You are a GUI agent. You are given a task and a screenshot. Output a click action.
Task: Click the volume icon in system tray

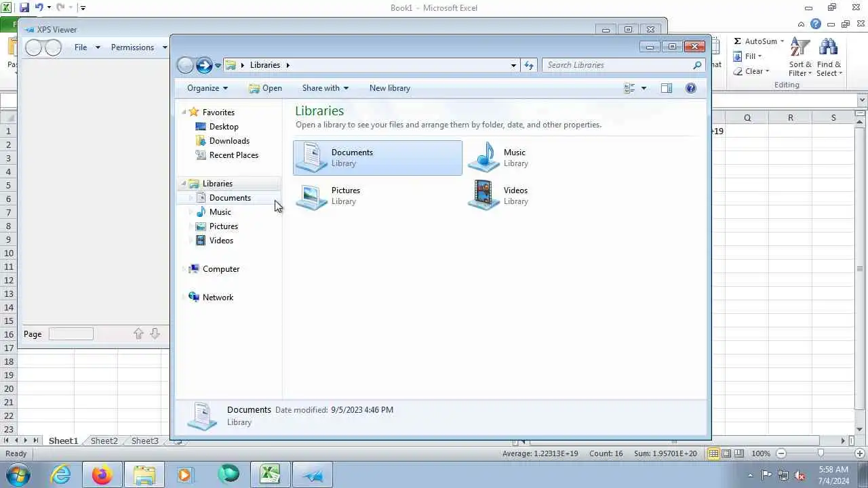[800, 475]
